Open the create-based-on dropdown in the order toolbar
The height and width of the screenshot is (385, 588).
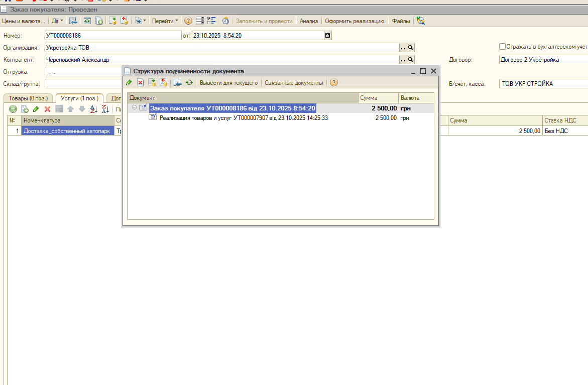click(140, 21)
